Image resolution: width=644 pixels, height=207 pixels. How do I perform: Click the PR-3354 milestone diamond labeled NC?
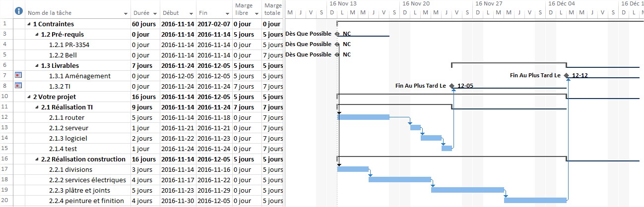point(337,44)
